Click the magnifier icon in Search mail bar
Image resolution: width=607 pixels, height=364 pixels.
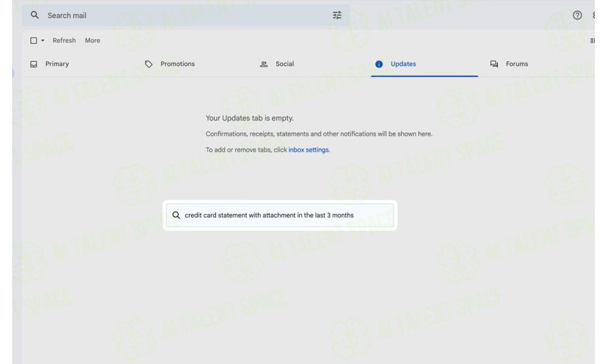tap(35, 15)
